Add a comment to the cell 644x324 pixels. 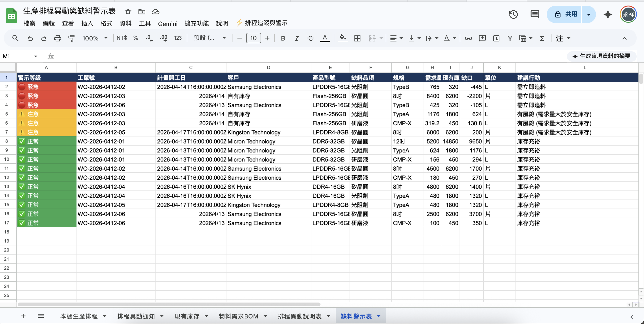pyautogui.click(x=482, y=38)
